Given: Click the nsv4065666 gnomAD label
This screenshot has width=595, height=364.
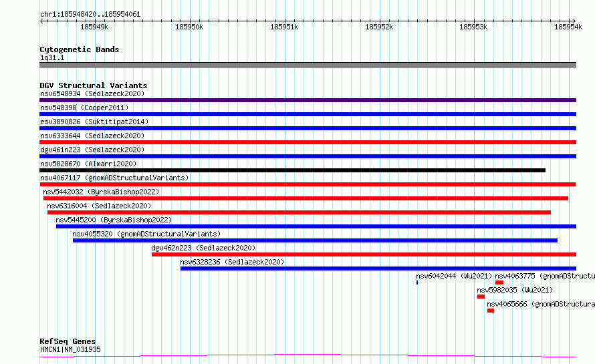Looking at the screenshot, I should 541,304.
